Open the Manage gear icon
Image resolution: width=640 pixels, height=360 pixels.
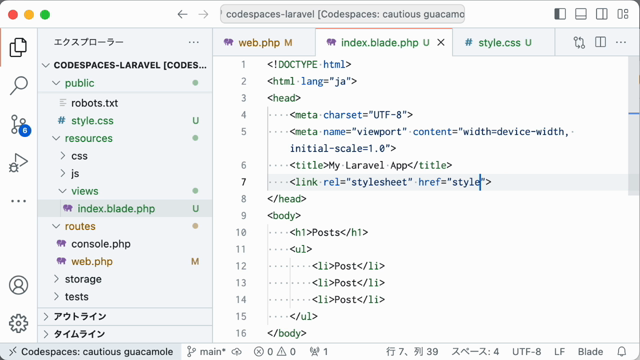pyautogui.click(x=18, y=323)
